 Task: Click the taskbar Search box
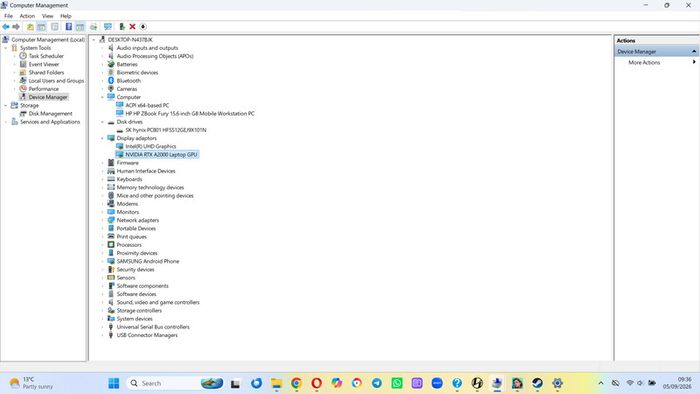pos(175,383)
